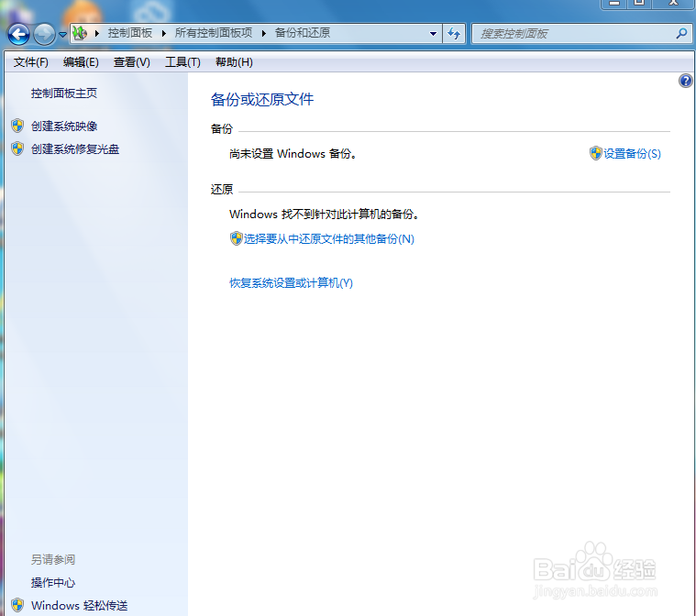Viewport: 696px width, 616px height.
Task: Click text 尚未设置 Windows 备份。
Action: tap(293, 154)
